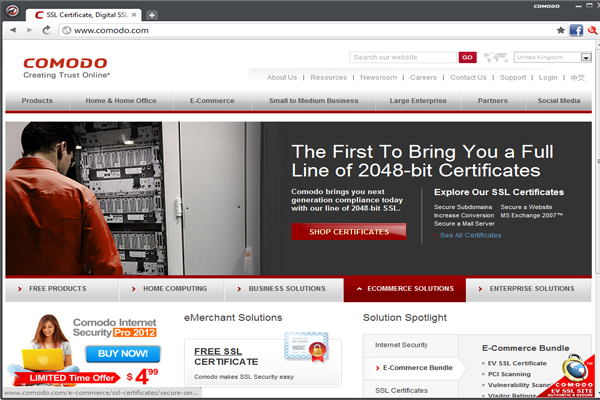Viewport: 600px width, 400px height.
Task: Click the world map icon
Action: [495, 57]
